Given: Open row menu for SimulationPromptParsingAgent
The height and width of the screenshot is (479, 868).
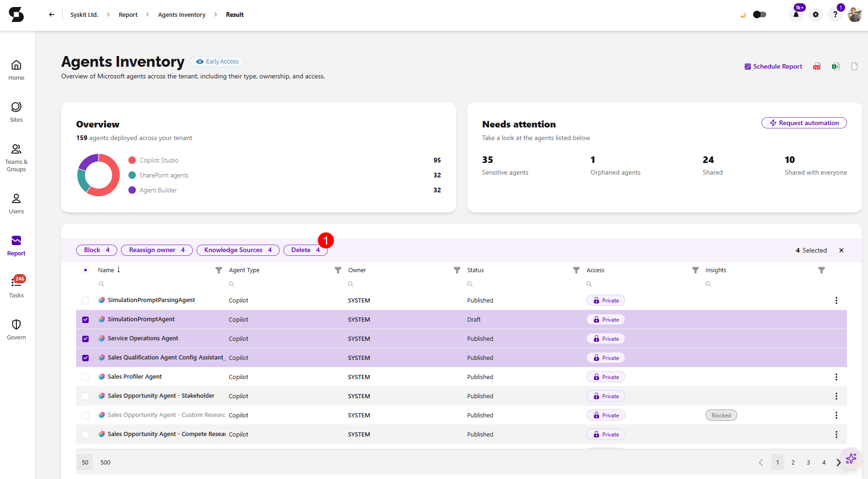Looking at the screenshot, I should (836, 301).
